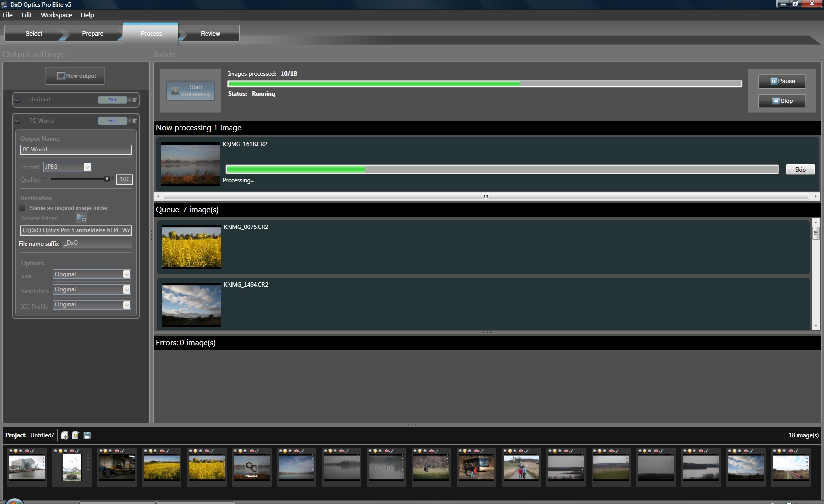Collapse the PC World output using minus icon
The image size is (824, 504).
(x=129, y=121)
